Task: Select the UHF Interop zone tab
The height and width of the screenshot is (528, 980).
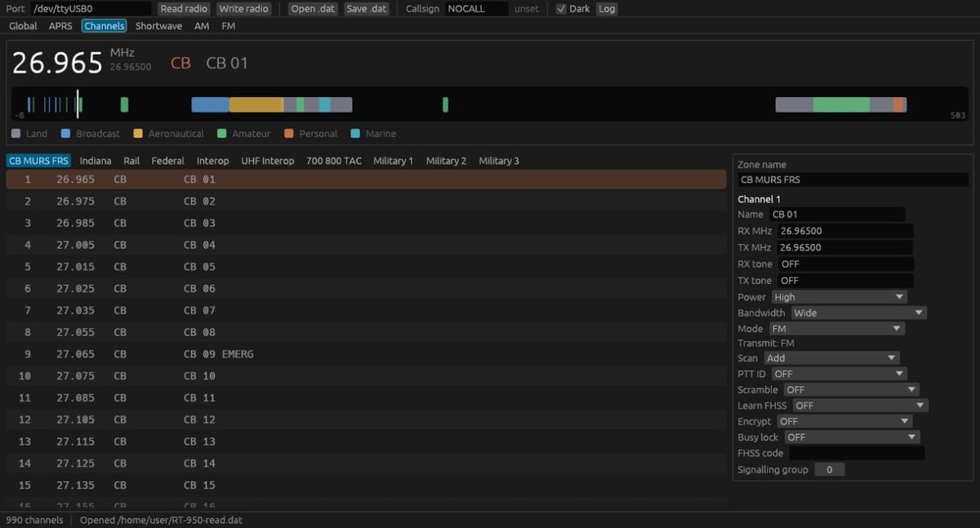Action: pyautogui.click(x=267, y=161)
